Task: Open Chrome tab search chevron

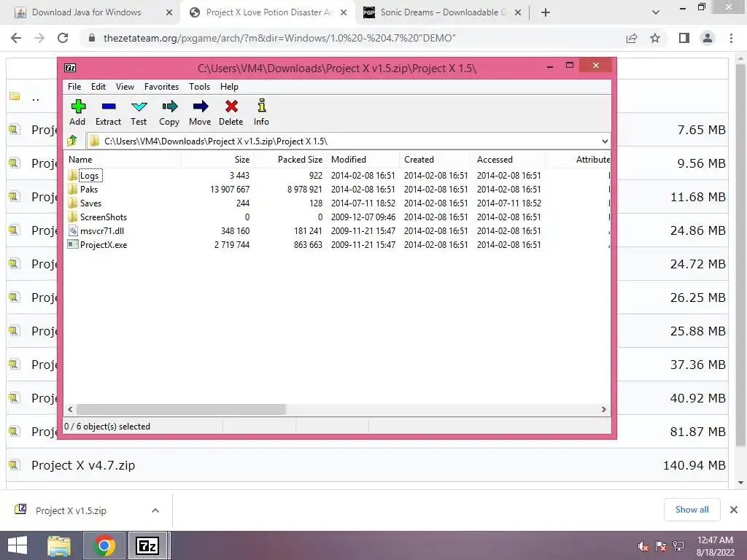Action: pos(656,13)
